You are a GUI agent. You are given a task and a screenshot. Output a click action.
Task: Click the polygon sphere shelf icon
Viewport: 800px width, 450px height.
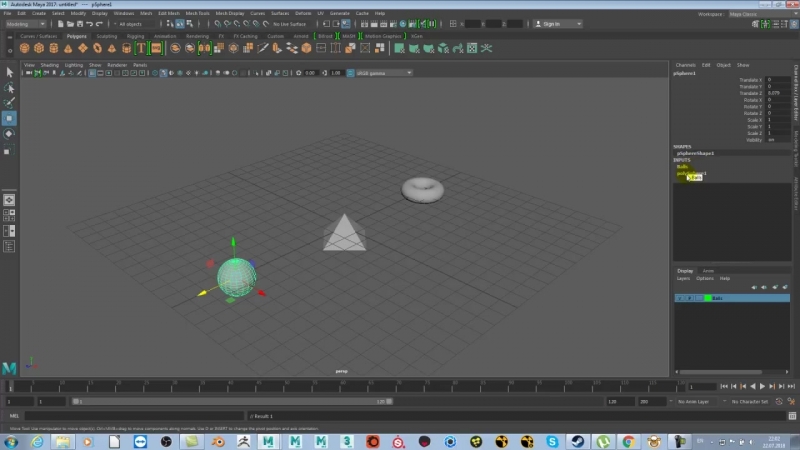25,48
